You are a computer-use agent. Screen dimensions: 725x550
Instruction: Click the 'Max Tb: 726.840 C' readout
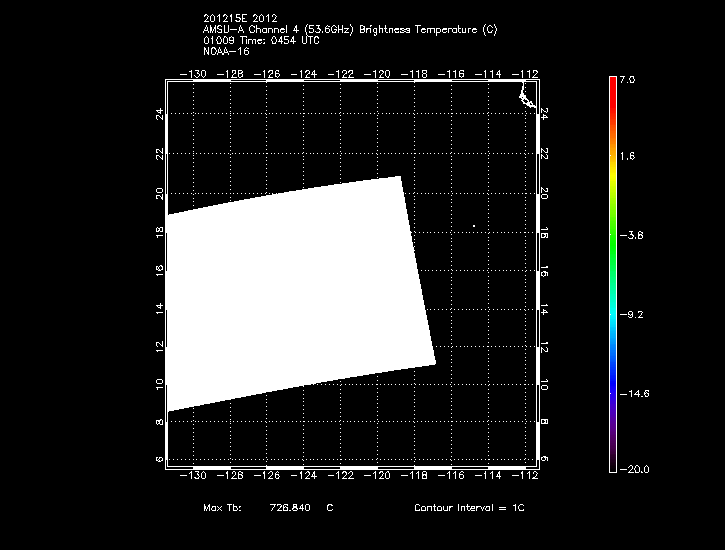267,508
